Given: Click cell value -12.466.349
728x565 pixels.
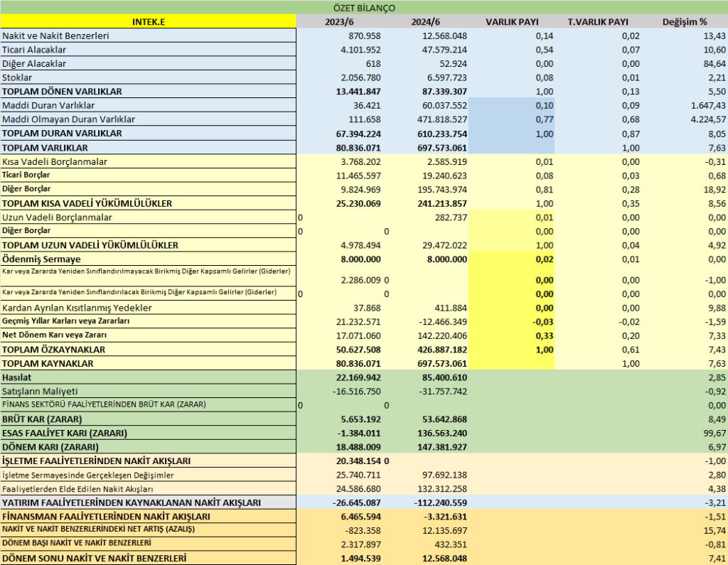Looking at the screenshot, I should (x=443, y=322).
